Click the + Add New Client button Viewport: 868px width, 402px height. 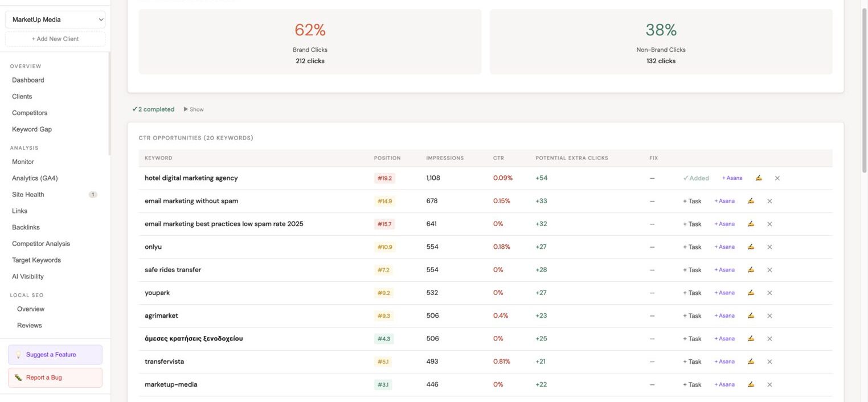(x=55, y=39)
